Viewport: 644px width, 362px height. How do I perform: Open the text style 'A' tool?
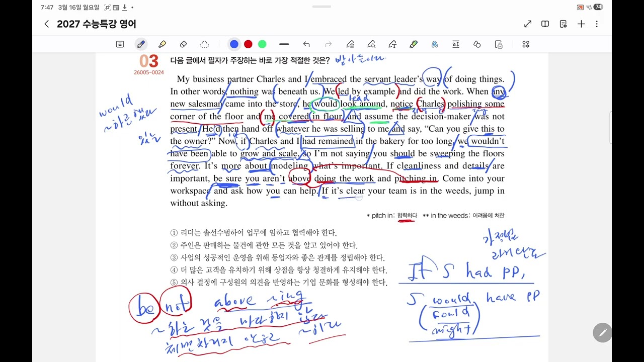[x=435, y=44]
